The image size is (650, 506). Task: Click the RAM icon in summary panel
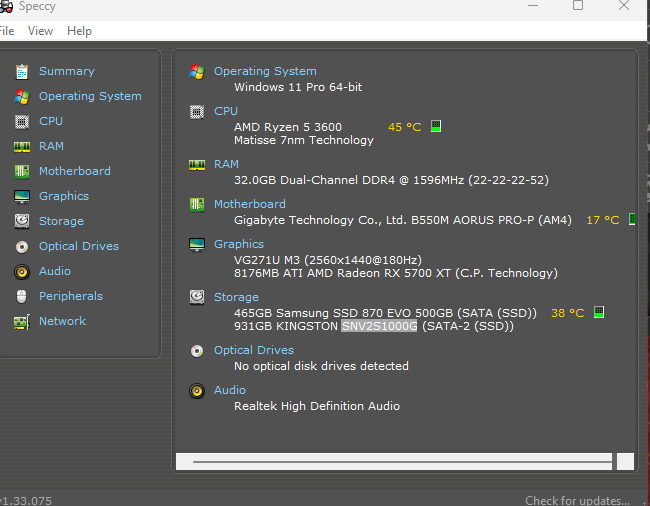pos(197,165)
